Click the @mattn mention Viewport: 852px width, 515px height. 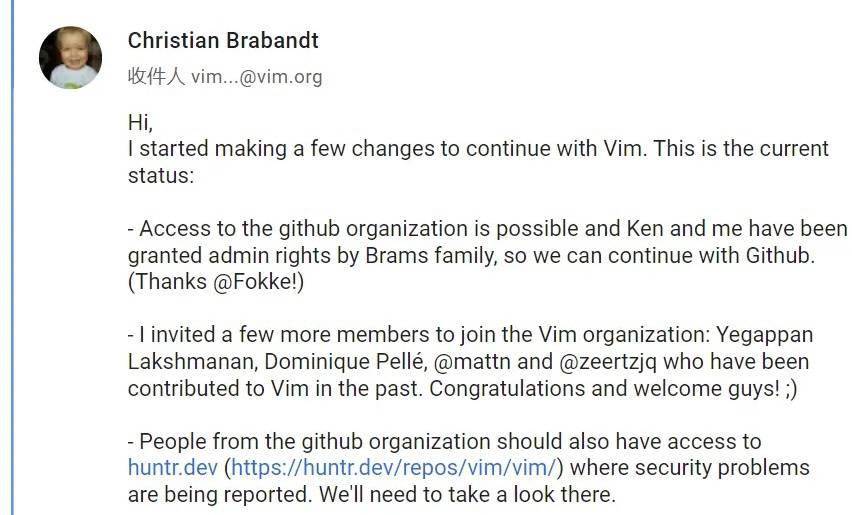pos(472,362)
